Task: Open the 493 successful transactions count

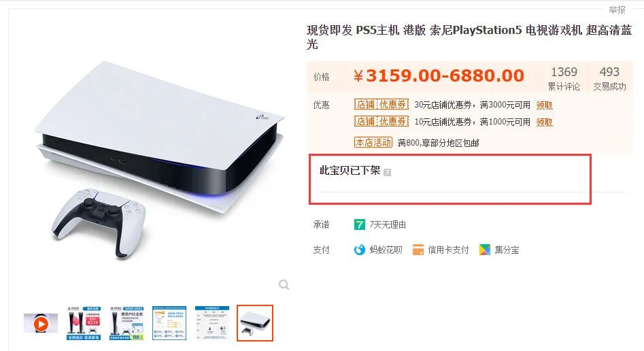Action: 609,78
